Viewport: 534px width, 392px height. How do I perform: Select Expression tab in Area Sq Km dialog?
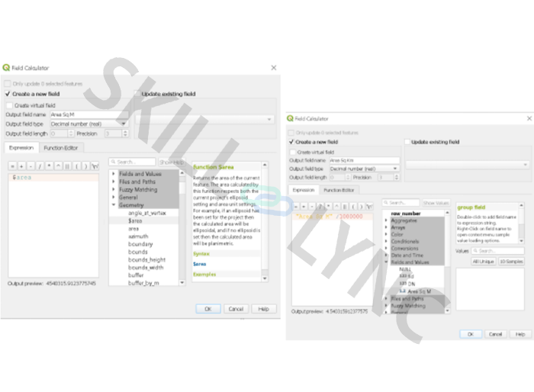point(304,190)
